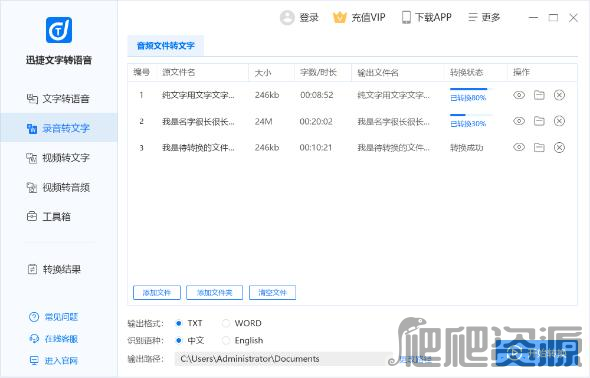Choose WORD as output format
Image resolution: width=590 pixels, height=378 pixels.
226,323
